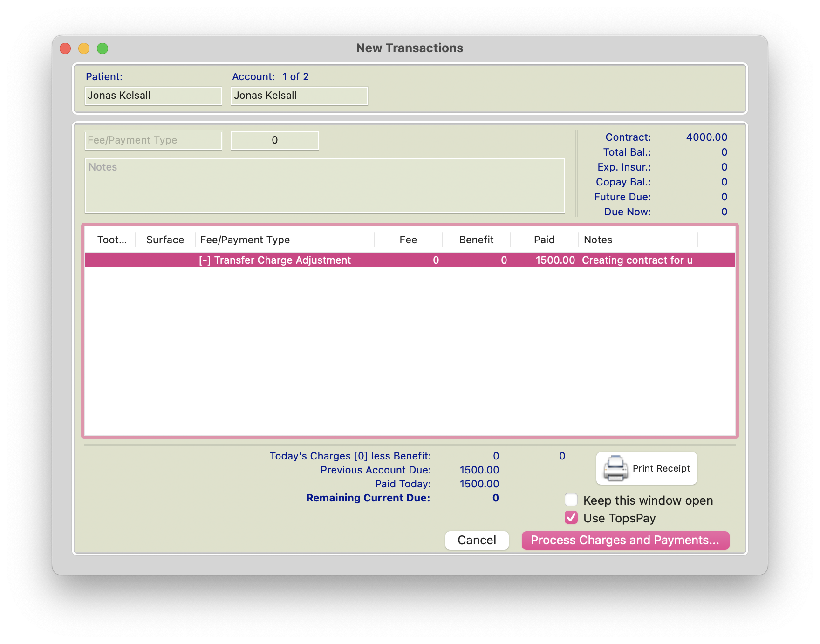Close the New Transactions window
This screenshot has width=820, height=644.
coord(65,48)
